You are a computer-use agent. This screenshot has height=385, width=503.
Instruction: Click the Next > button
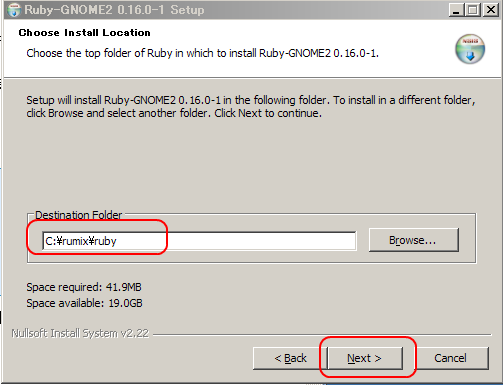click(365, 358)
